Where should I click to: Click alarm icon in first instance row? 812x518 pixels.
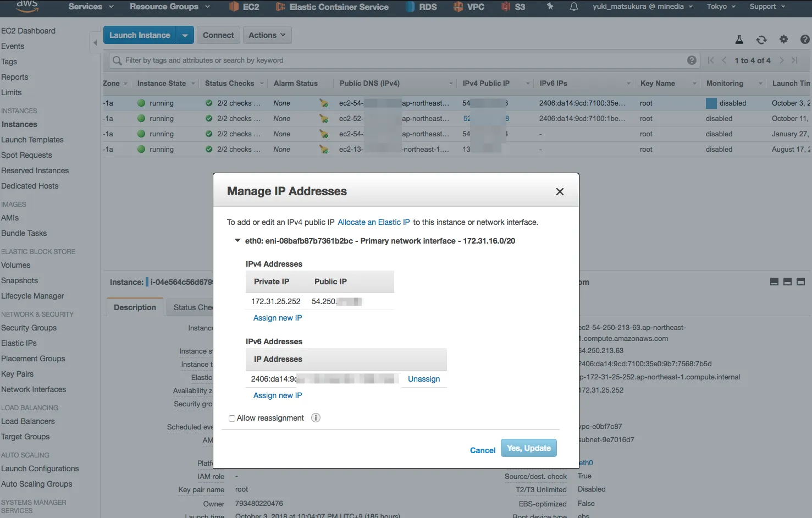(x=324, y=103)
